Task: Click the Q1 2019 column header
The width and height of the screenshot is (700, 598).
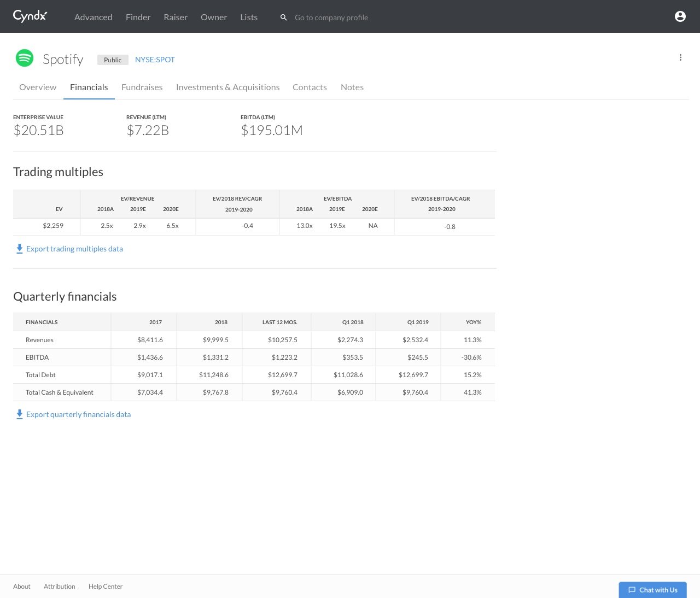Action: [418, 323]
